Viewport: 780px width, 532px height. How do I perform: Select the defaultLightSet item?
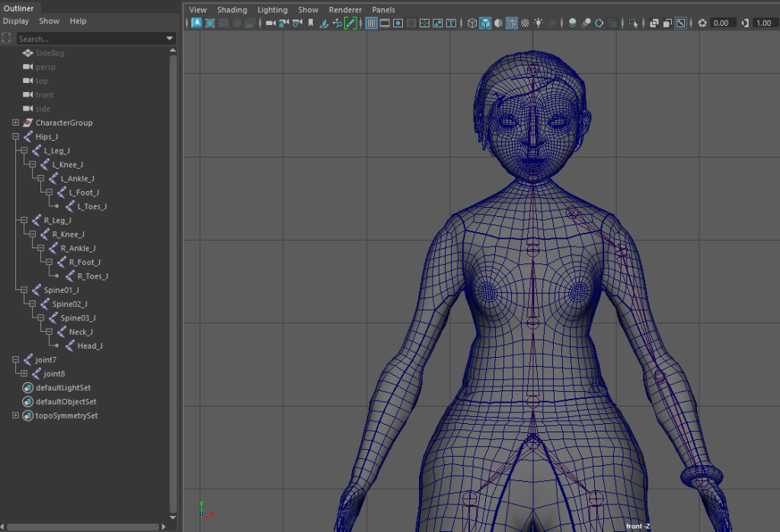62,387
